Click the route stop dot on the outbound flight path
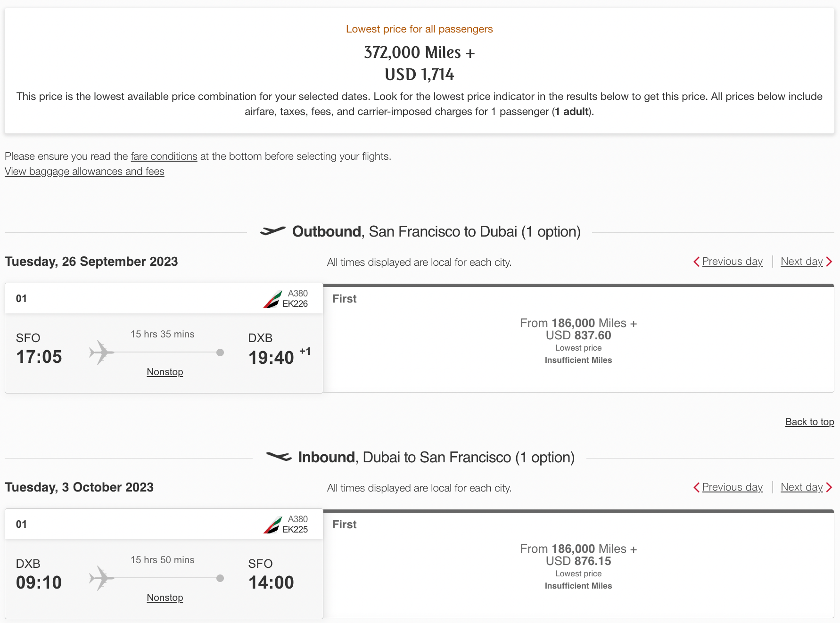Screen dimensions: 840x623 tap(220, 352)
